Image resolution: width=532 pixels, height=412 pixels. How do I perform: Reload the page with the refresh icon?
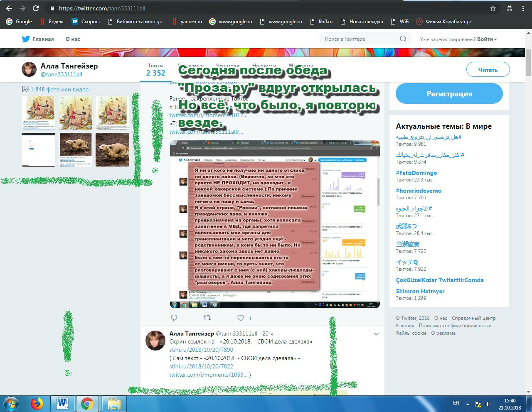tap(36, 8)
